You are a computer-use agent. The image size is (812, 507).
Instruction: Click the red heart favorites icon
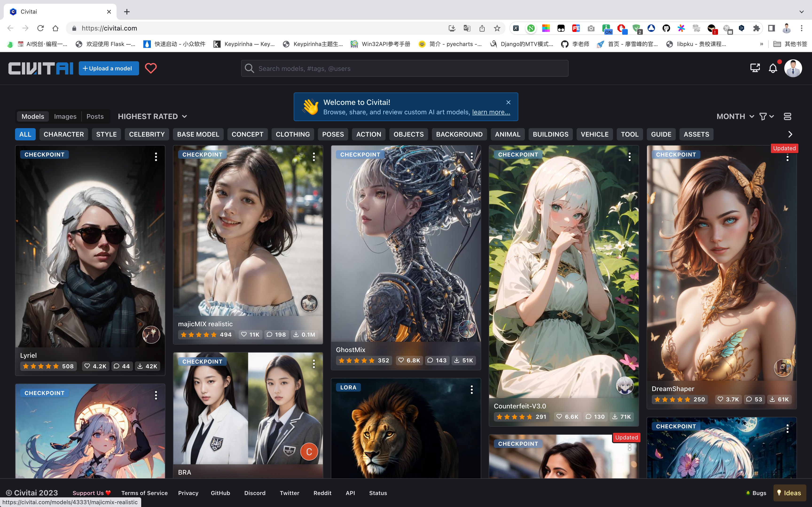151,68
